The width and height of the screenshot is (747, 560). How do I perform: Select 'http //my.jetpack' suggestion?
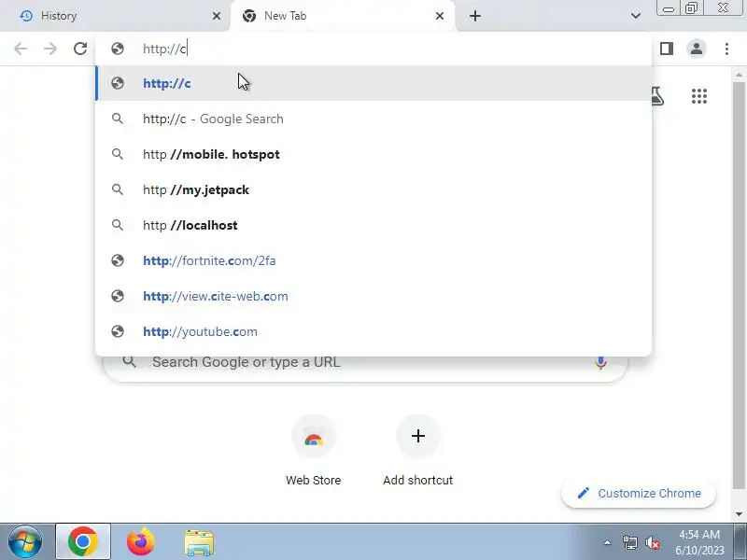pos(373,189)
